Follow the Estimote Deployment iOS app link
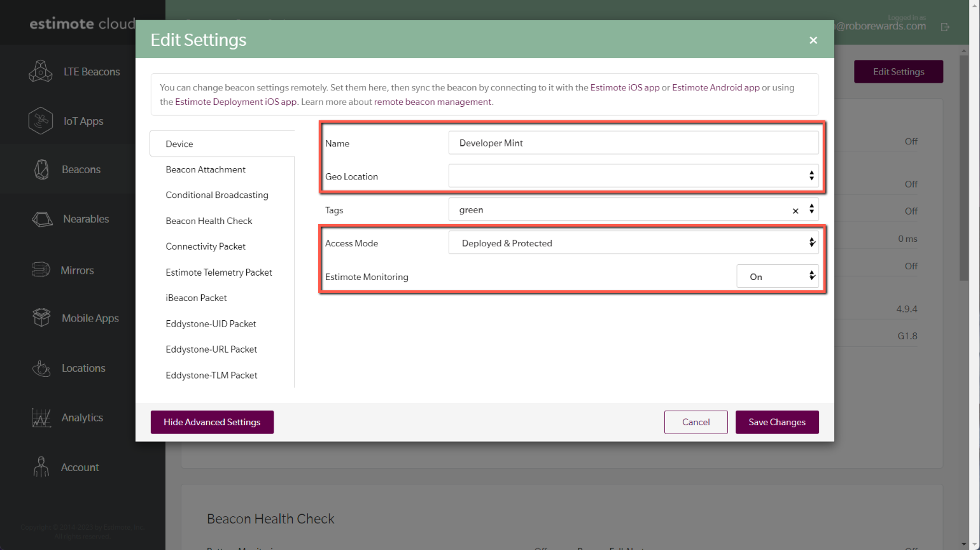This screenshot has width=980, height=550. click(236, 102)
